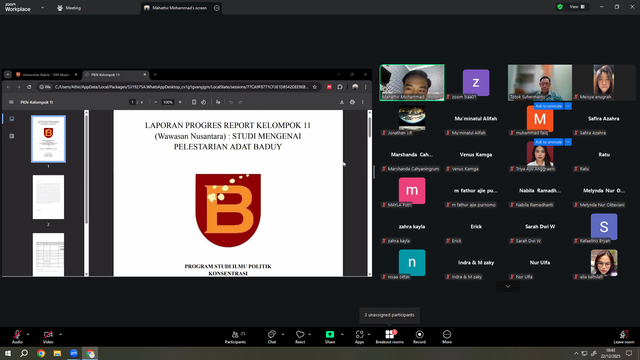Open the Chat panel

(x=272, y=337)
